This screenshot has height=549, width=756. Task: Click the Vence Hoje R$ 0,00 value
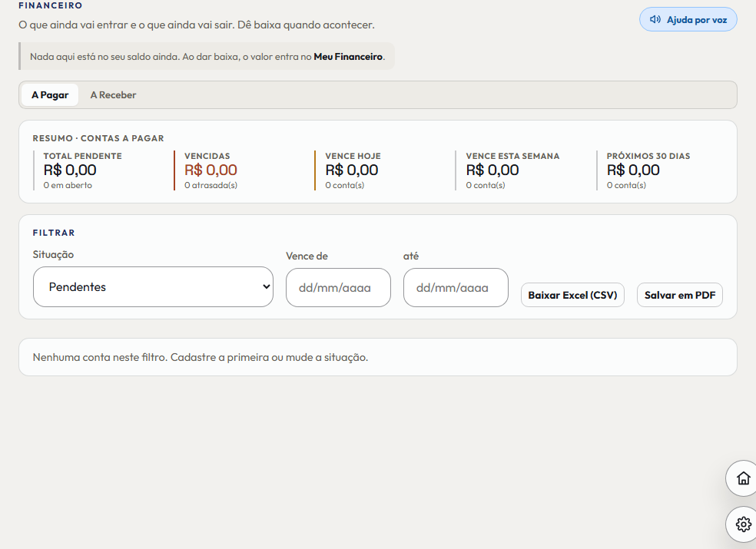click(x=351, y=170)
